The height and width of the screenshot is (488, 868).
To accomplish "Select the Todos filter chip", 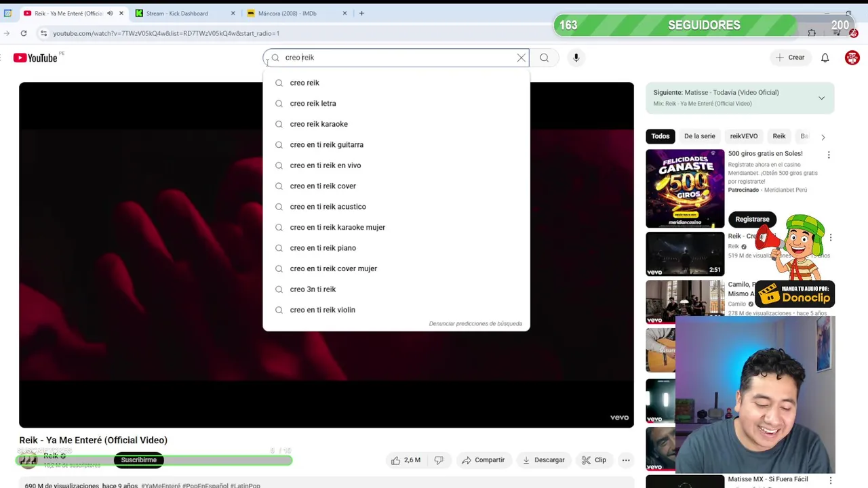I will tap(660, 136).
